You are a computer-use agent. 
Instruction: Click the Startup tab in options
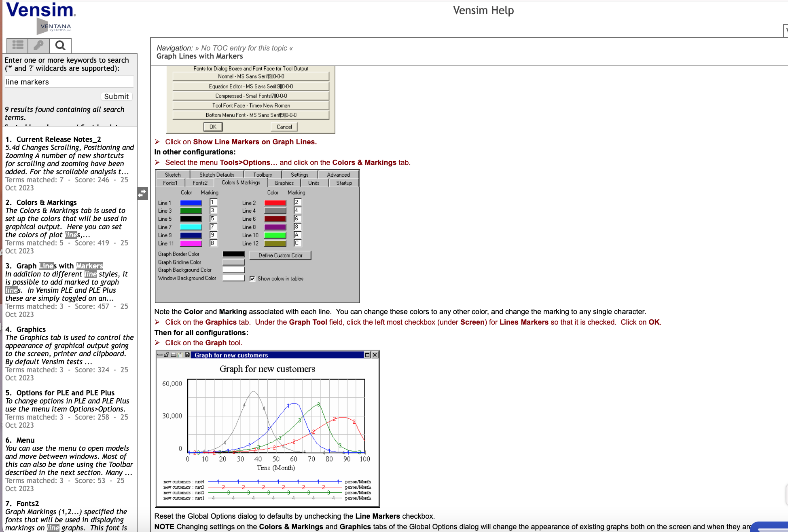tap(344, 183)
